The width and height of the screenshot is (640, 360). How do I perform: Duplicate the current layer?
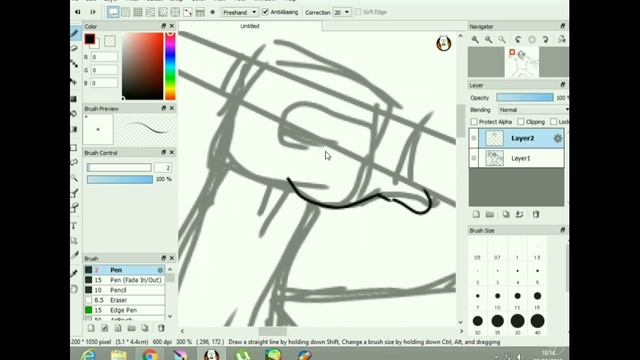point(506,214)
